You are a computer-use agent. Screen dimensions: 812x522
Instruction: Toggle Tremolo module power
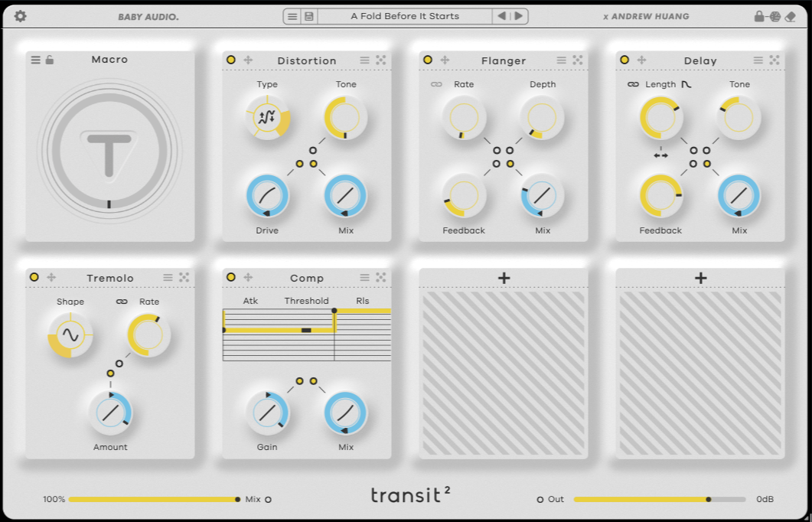point(34,278)
